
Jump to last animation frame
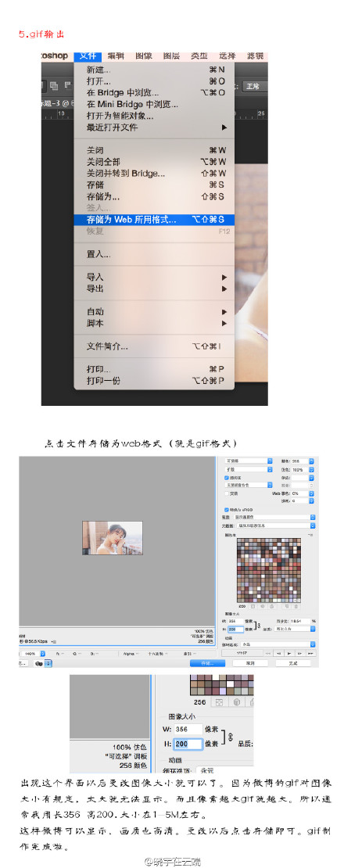coord(310,653)
